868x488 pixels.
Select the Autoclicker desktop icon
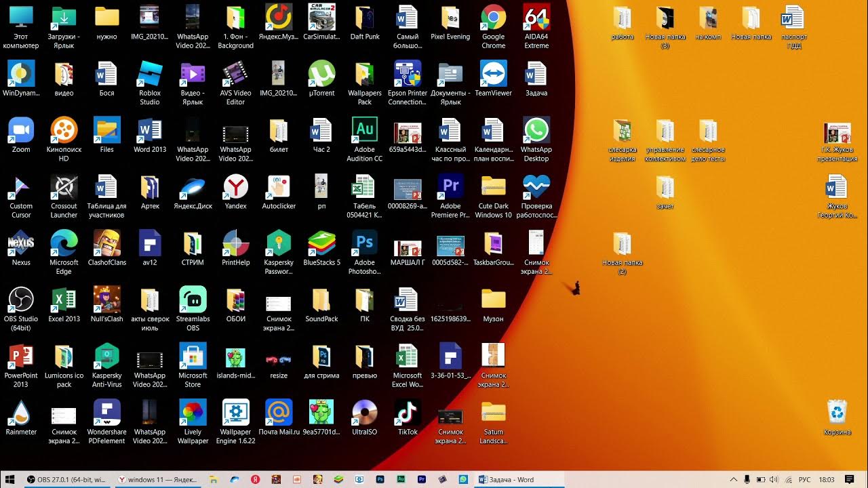[279, 191]
